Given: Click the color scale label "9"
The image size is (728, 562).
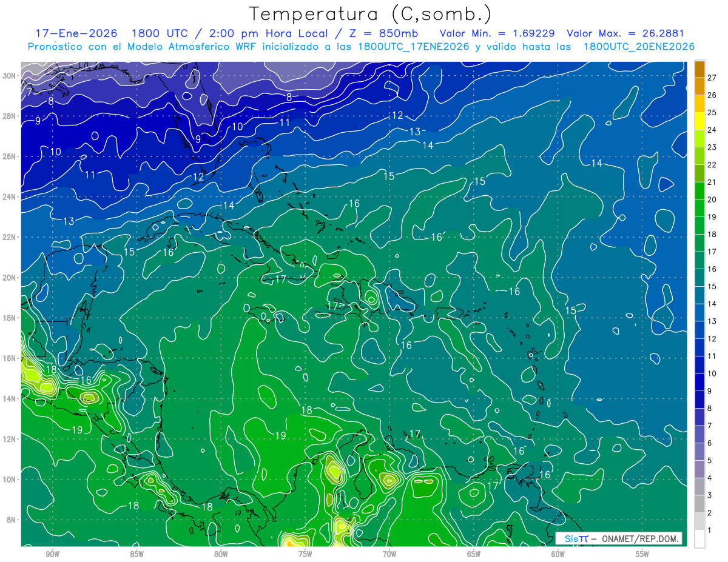Looking at the screenshot, I should tap(710, 391).
